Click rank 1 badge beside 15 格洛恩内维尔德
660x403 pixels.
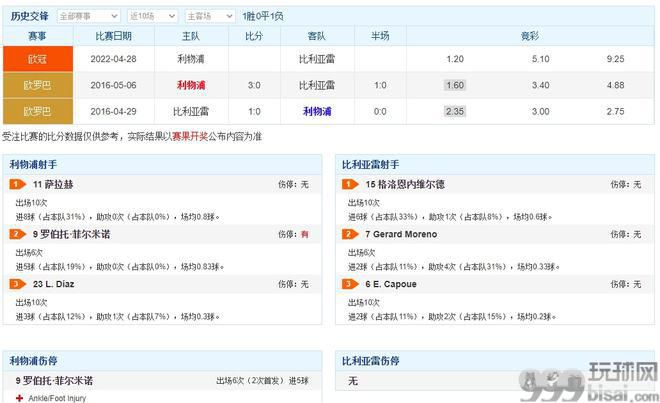(x=350, y=184)
